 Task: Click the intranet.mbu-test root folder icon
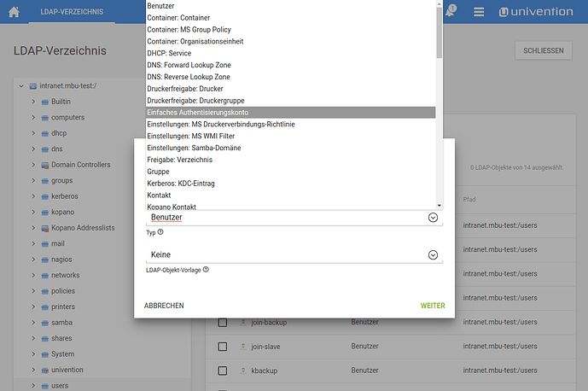point(33,86)
